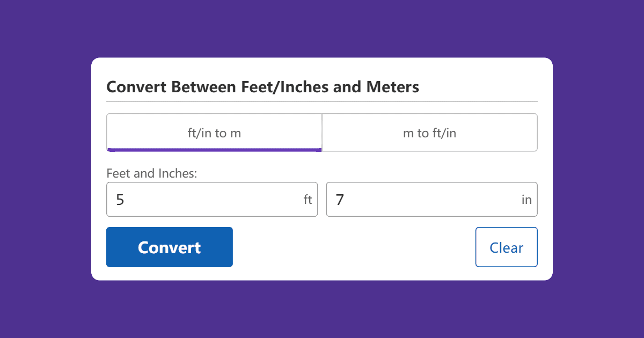Select the value 5 in the ft box
The width and height of the screenshot is (644, 338).
pyautogui.click(x=120, y=199)
